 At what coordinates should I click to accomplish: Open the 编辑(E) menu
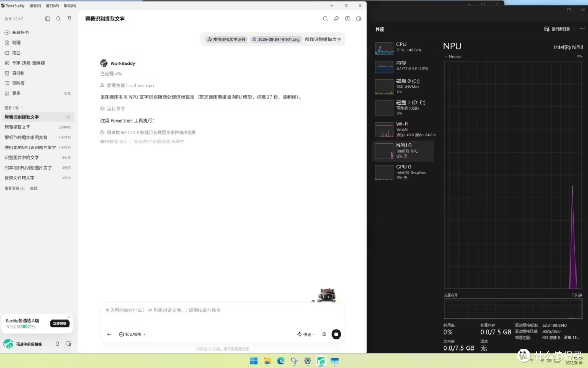click(x=35, y=5)
